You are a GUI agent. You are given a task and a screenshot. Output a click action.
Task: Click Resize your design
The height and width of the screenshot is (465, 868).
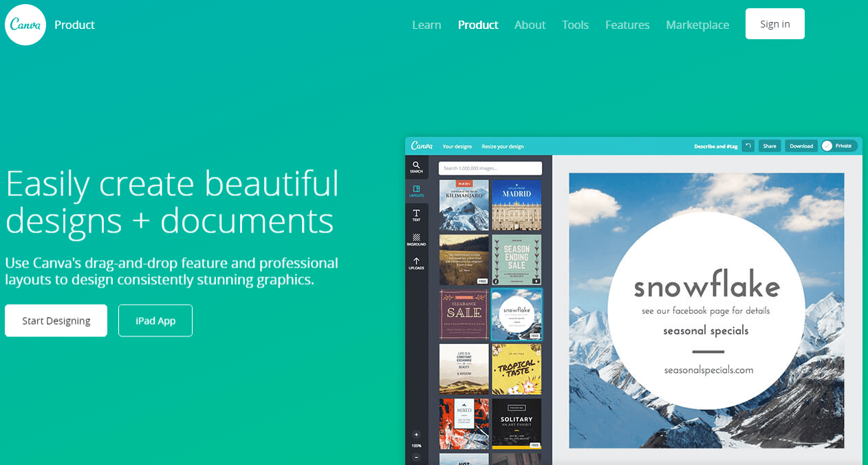(x=502, y=146)
